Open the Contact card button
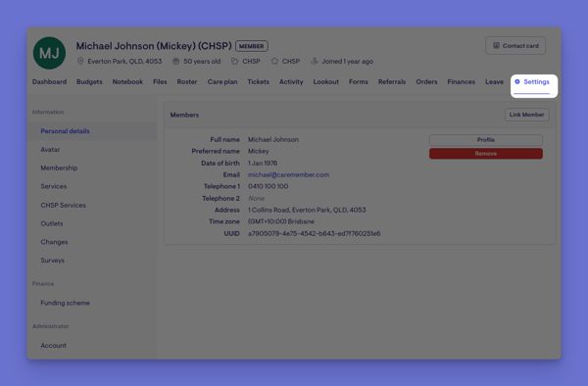Image resolution: width=588 pixels, height=386 pixels. (515, 45)
